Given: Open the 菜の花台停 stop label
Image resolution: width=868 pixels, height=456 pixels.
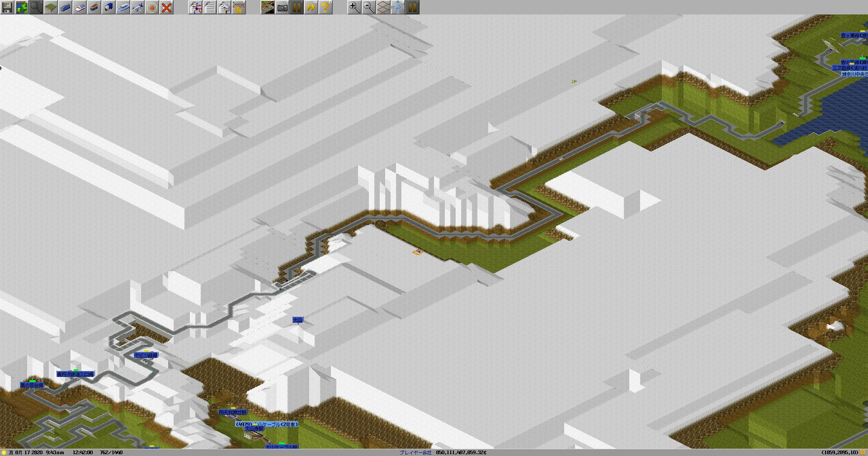Looking at the screenshot, I should coord(32,385).
